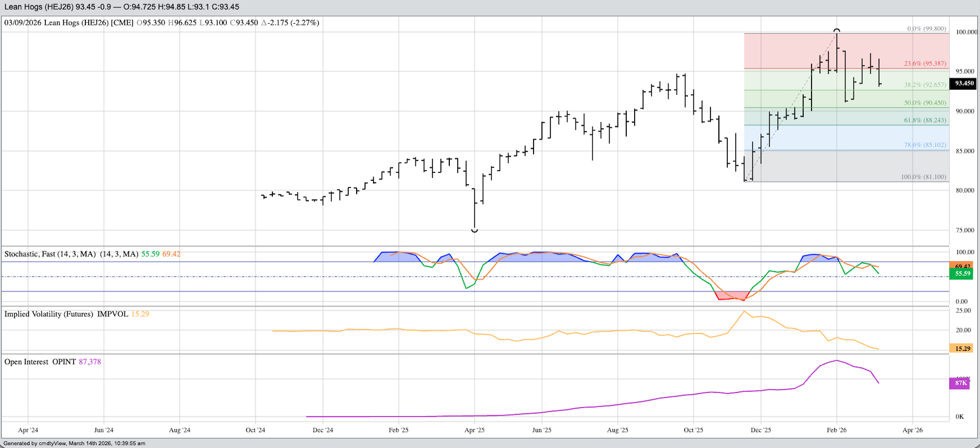
Task: Click the purple 87K open interest badge
Action: point(961,383)
